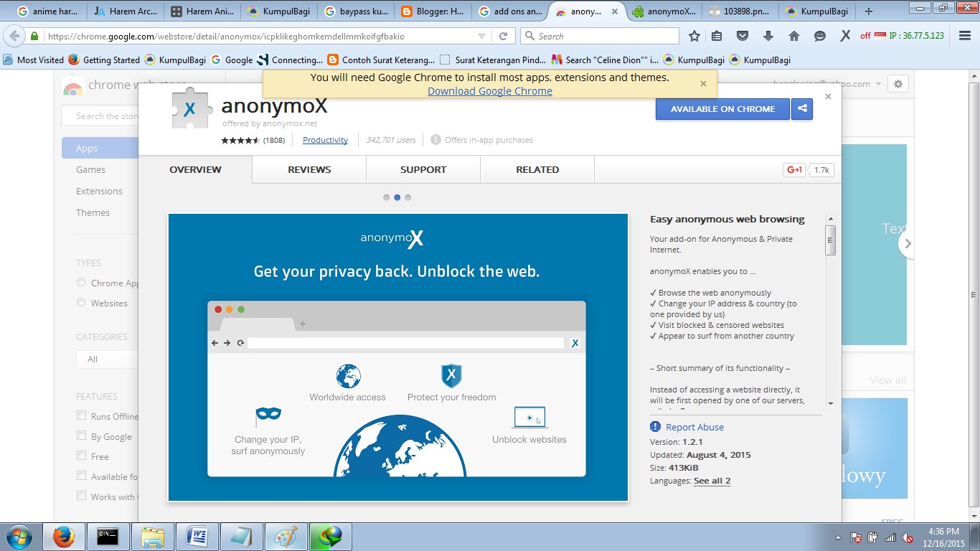The height and width of the screenshot is (551, 980).
Task: Share the extension using the share icon
Action: [802, 109]
